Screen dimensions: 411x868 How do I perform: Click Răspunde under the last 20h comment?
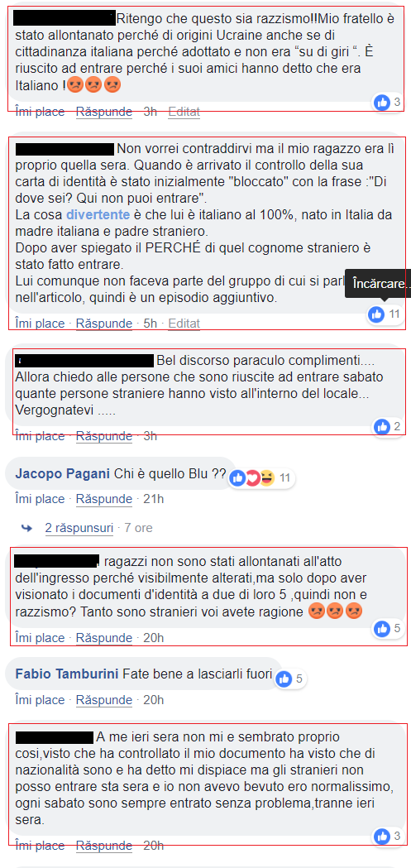click(104, 846)
